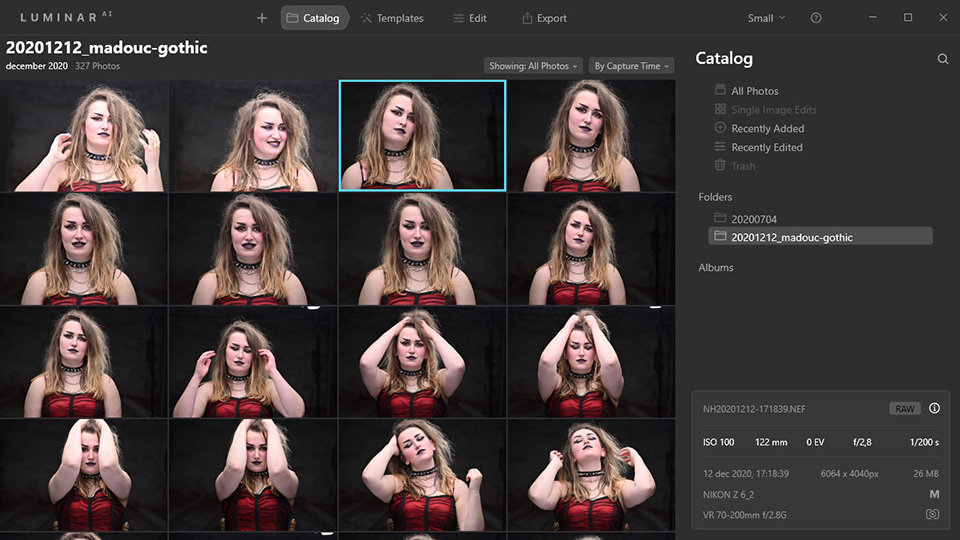
Task: Click the 12 dec 2020, 17:18:39 date
Action: pyautogui.click(x=746, y=474)
